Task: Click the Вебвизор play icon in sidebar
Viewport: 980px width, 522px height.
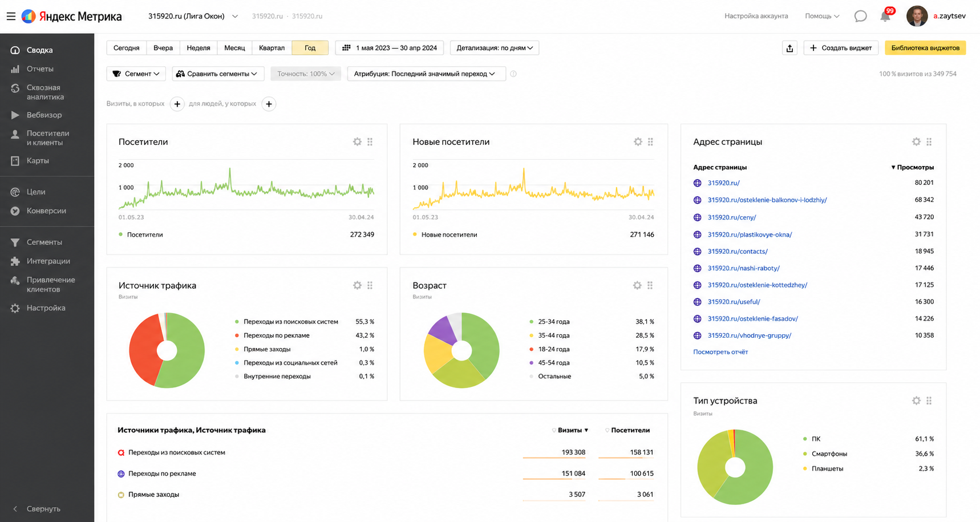Action: [x=15, y=115]
